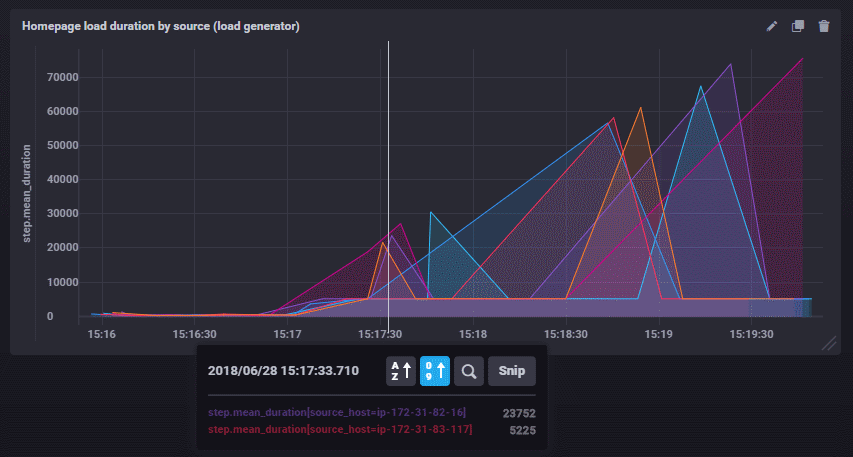The width and height of the screenshot is (853, 457).
Task: Click the Snip button
Action: click(x=512, y=371)
